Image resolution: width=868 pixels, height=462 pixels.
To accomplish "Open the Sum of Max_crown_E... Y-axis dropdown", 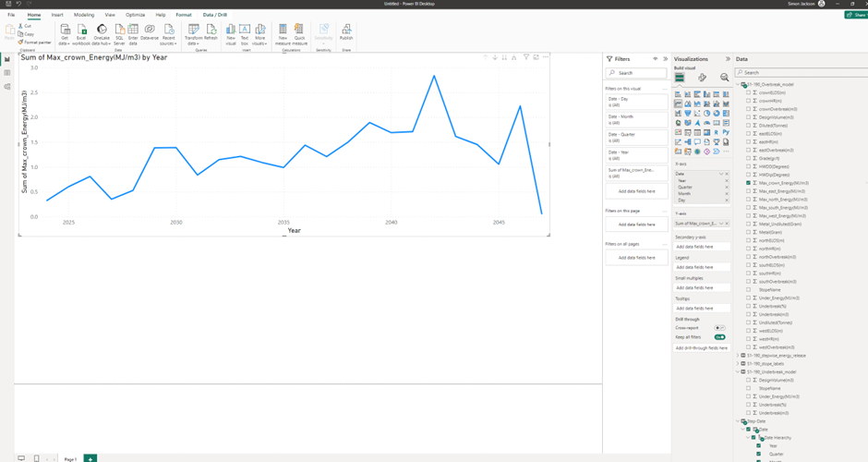I will click(721, 224).
